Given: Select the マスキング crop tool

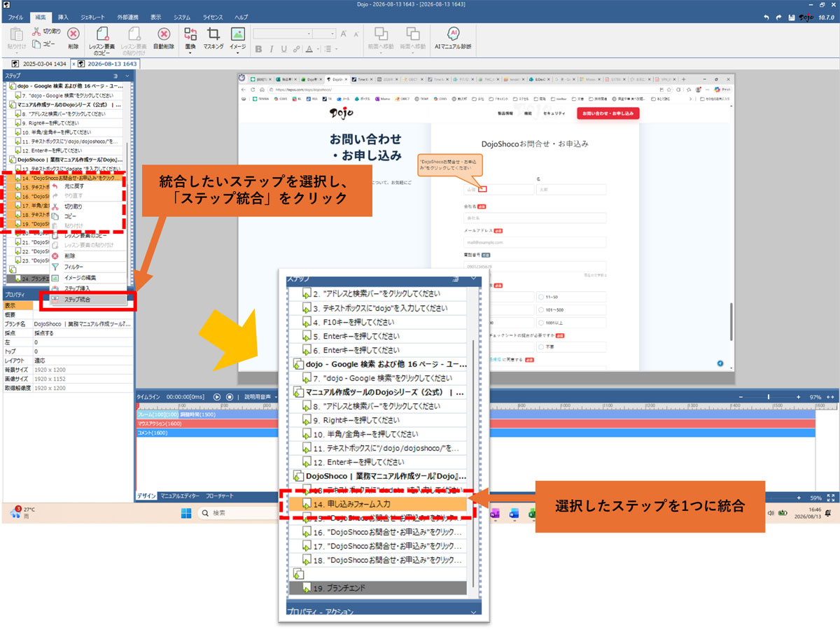Looking at the screenshot, I should [x=213, y=33].
